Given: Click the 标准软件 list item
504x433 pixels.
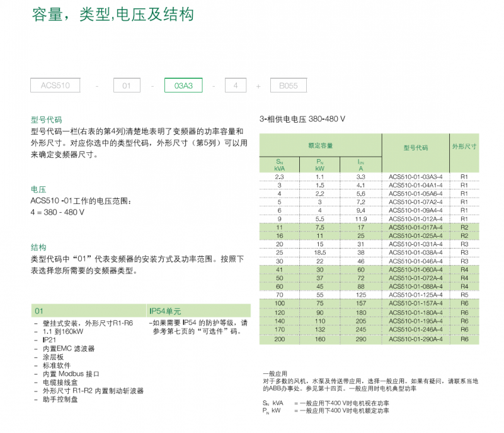Looking at the screenshot, I should [52, 365].
